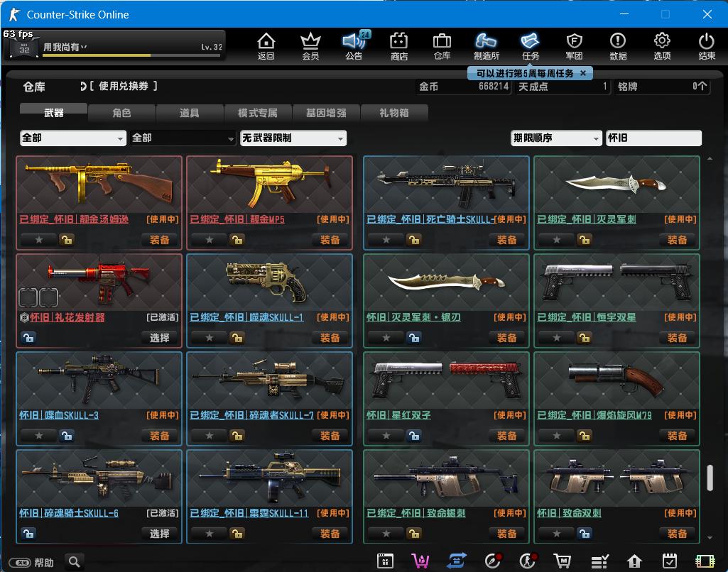The height and width of the screenshot is (572, 728).
Task: Open the gift window icon in bottom bar
Action: 385,561
